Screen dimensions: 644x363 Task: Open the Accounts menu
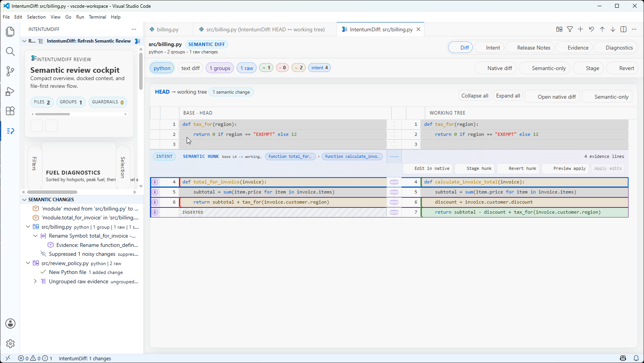point(10,324)
